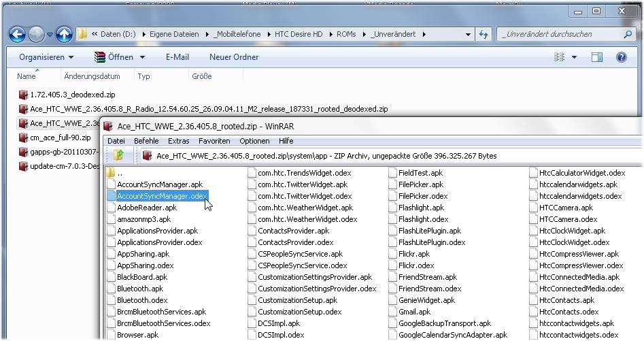Image resolution: width=644 pixels, height=341 pixels.
Task: Select DCSImpl.apk file icon
Action: pyautogui.click(x=252, y=323)
